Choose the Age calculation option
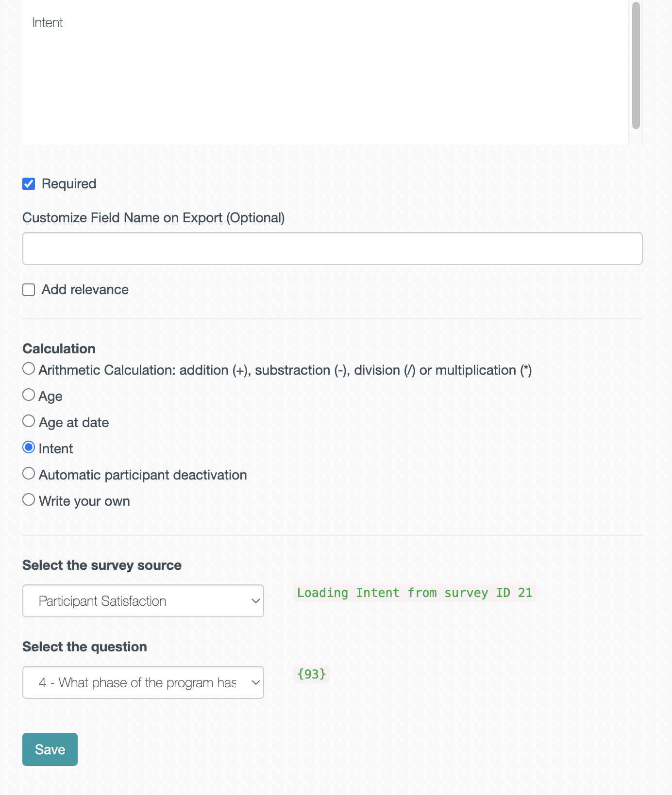This screenshot has width=672, height=795. pyautogui.click(x=29, y=395)
